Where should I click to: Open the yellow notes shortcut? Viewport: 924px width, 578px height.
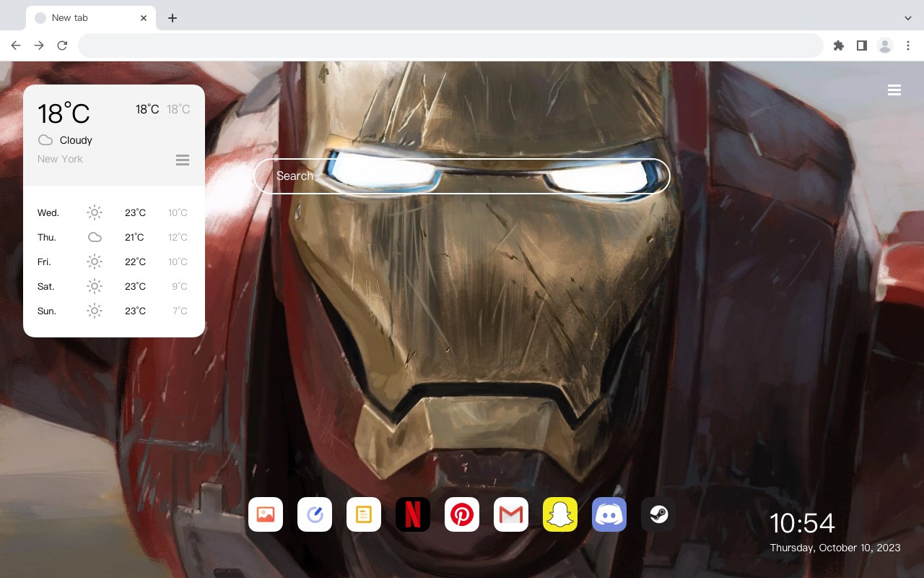tap(364, 514)
